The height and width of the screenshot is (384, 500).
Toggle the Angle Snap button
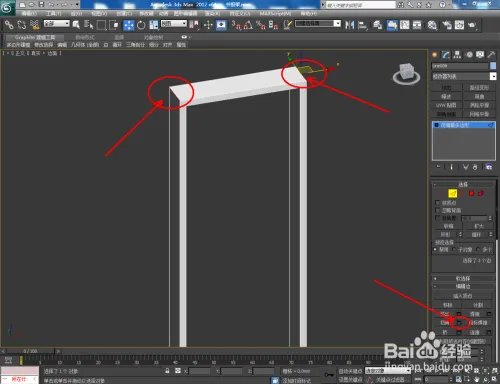(x=248, y=25)
